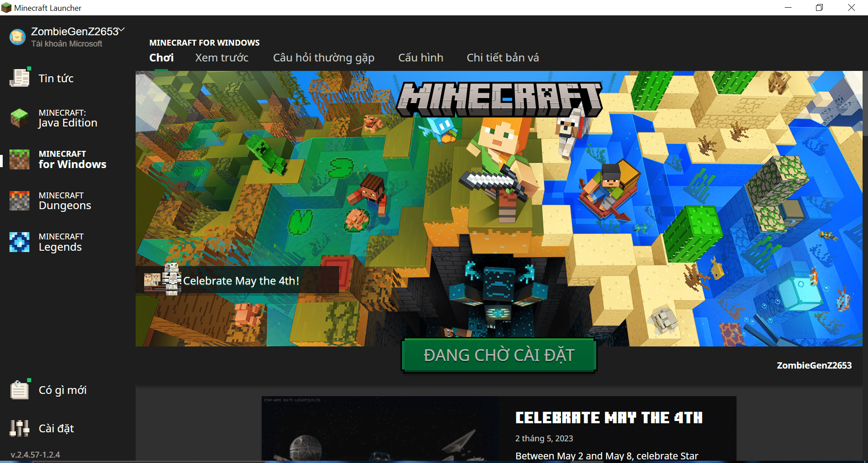The height and width of the screenshot is (463, 868).
Task: Switch to the Chơi tab
Action: pyautogui.click(x=161, y=58)
